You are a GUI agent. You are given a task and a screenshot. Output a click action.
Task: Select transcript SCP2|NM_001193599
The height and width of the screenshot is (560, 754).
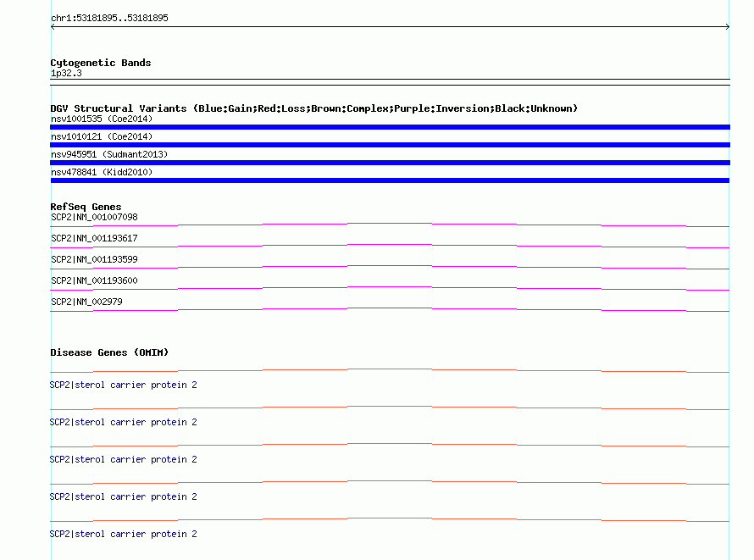click(94, 259)
